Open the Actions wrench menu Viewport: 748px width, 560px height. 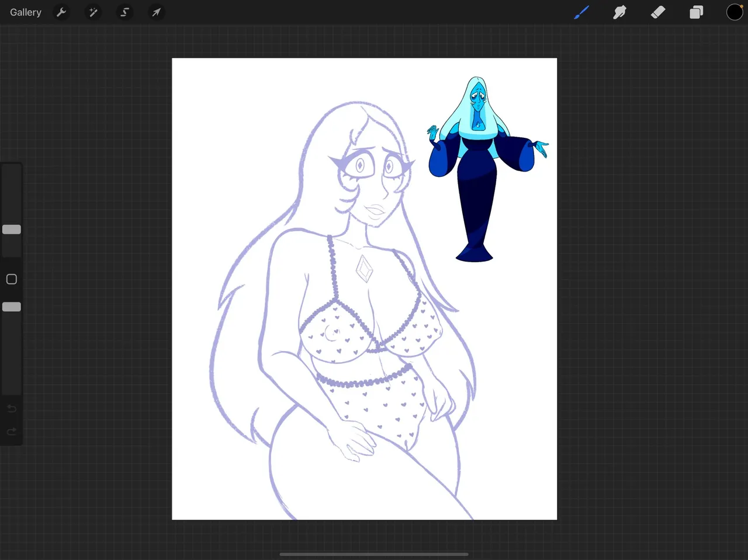point(61,12)
